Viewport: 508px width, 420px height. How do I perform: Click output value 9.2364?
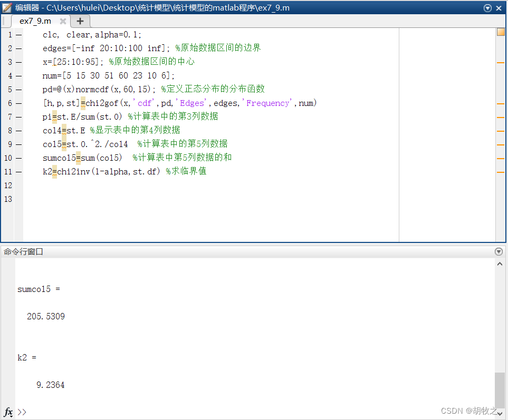click(x=51, y=385)
